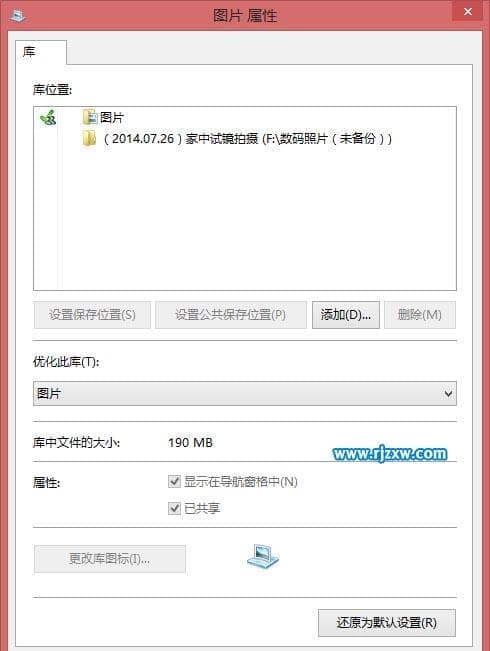Toggle the 已共享 checkbox
Image resolution: width=490 pixels, height=651 pixels.
click(174, 508)
